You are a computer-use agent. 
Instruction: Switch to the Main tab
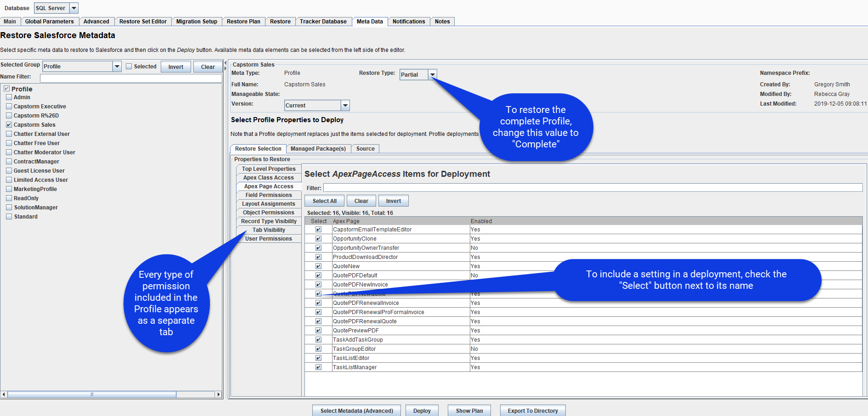click(x=10, y=22)
